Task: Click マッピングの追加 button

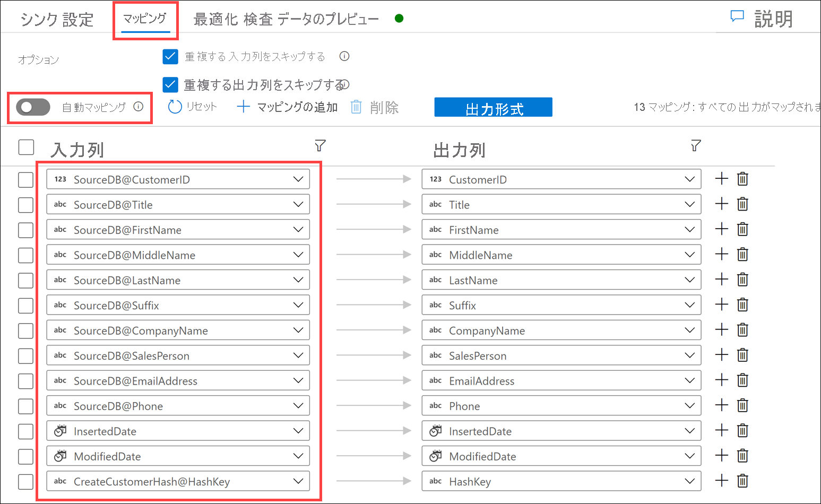Action: 287,107
